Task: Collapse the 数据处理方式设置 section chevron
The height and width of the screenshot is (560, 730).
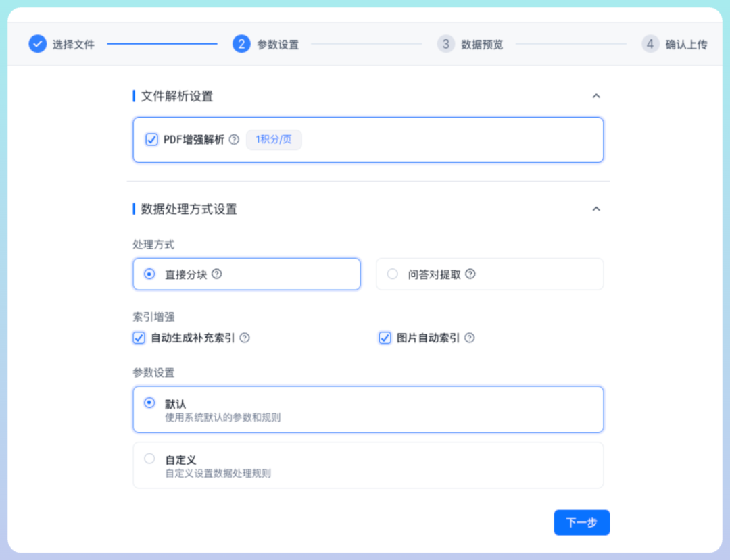Action: pyautogui.click(x=596, y=209)
